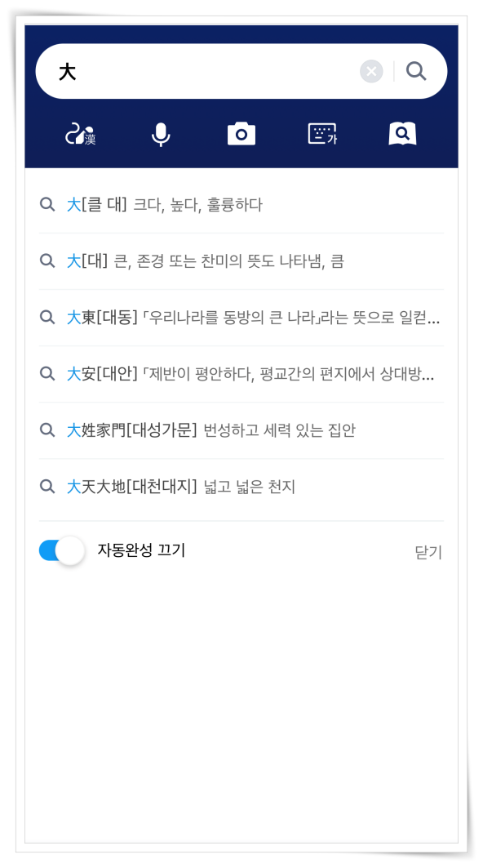Open the dictionary book search icon

click(x=402, y=134)
